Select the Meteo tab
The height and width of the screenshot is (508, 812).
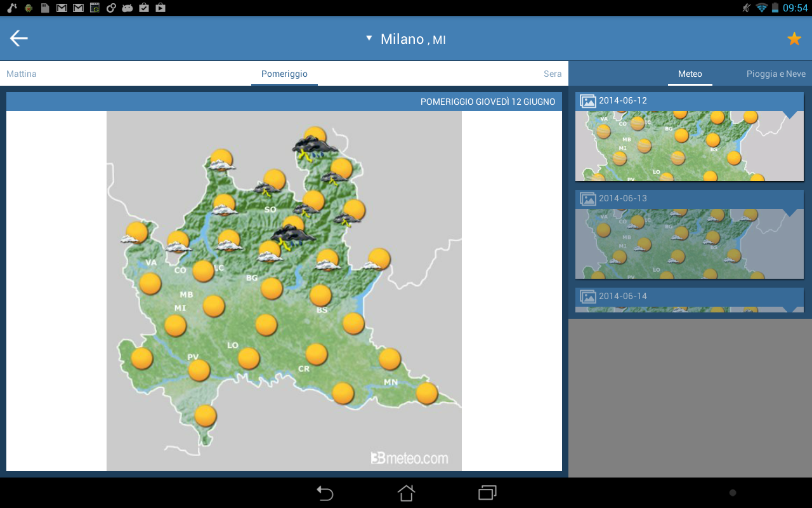690,74
